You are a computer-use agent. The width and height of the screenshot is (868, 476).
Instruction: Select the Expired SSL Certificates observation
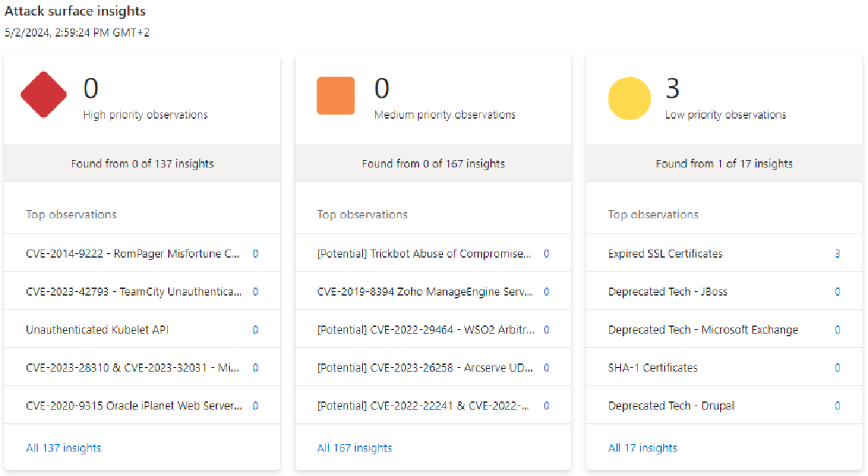pos(665,254)
